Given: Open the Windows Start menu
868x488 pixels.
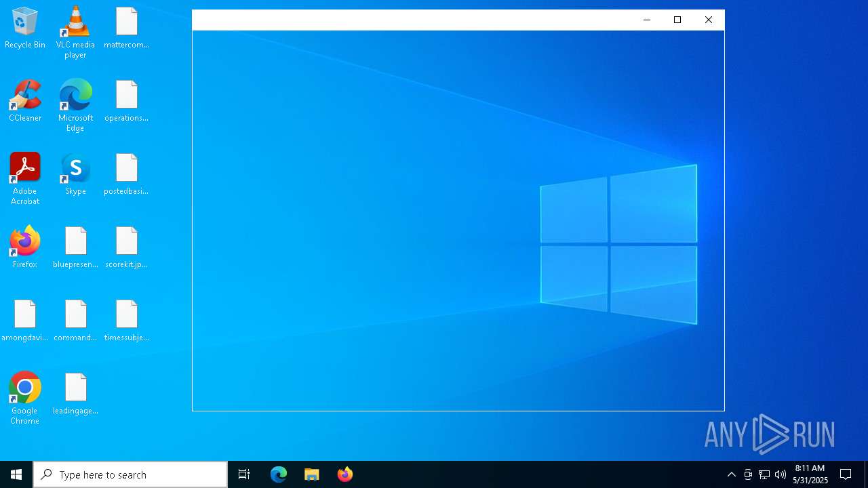Looking at the screenshot, I should 16,474.
